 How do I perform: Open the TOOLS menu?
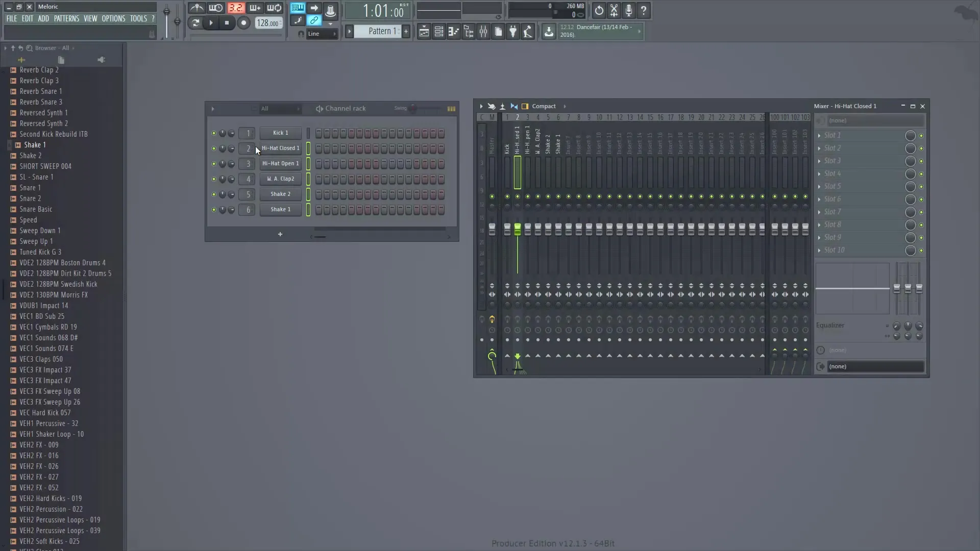pyautogui.click(x=139, y=18)
